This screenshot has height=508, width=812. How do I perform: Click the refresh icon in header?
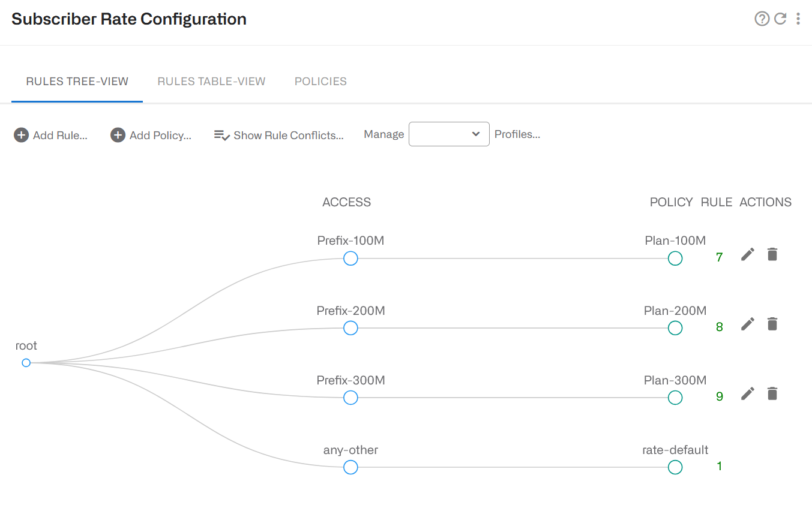(780, 19)
